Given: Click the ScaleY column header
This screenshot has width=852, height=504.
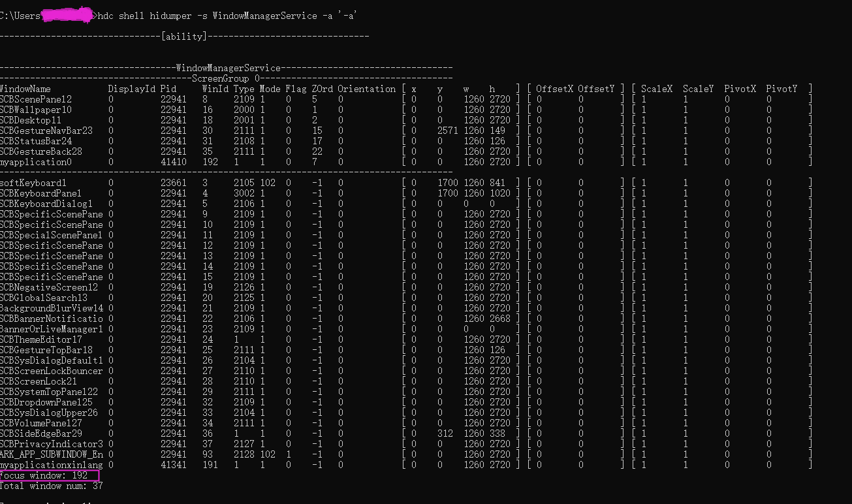Looking at the screenshot, I should pyautogui.click(x=699, y=89).
